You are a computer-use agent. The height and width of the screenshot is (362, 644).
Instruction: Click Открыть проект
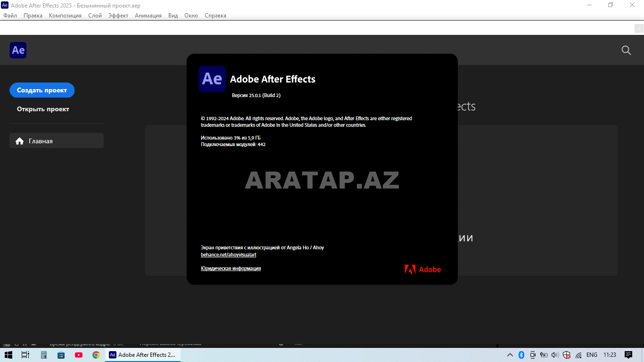tap(43, 109)
